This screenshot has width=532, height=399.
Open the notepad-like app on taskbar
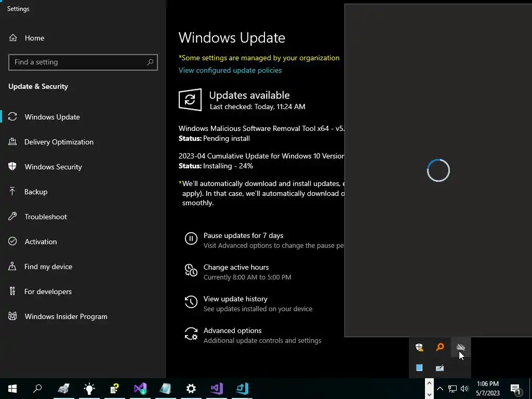pos(166,389)
